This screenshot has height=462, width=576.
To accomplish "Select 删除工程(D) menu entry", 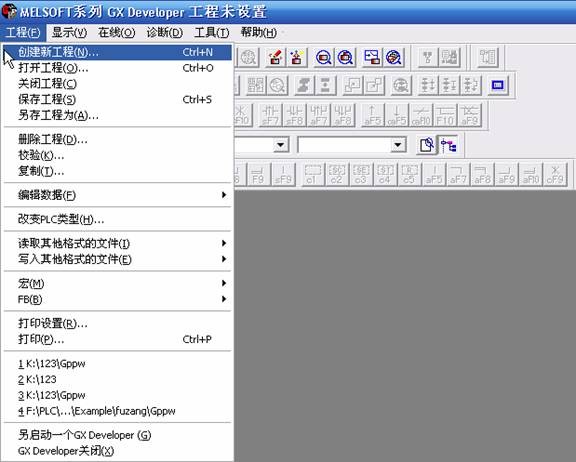I will tap(118, 139).
